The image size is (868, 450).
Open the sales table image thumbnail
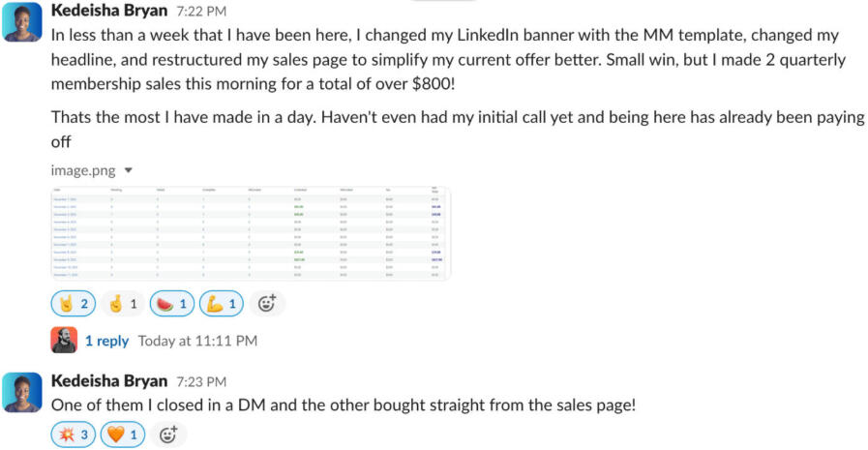(x=250, y=233)
